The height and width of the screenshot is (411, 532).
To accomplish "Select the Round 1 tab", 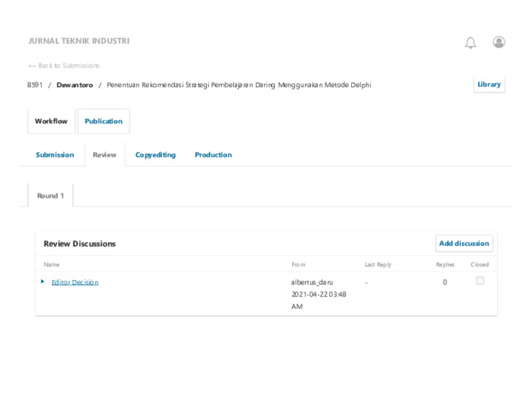I will tap(51, 196).
